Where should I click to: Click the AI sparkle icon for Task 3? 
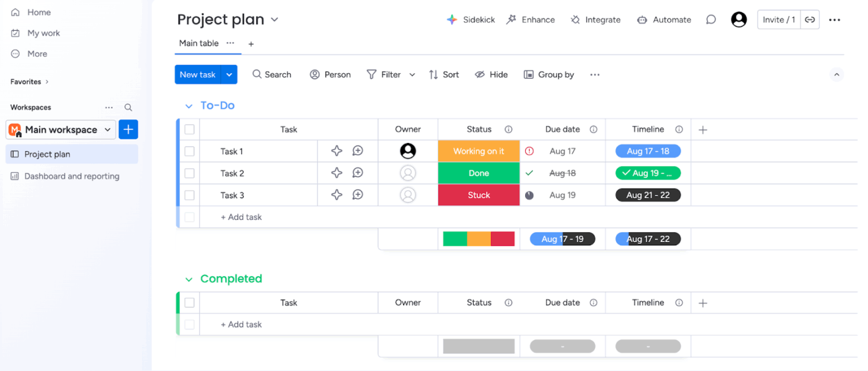tap(337, 194)
